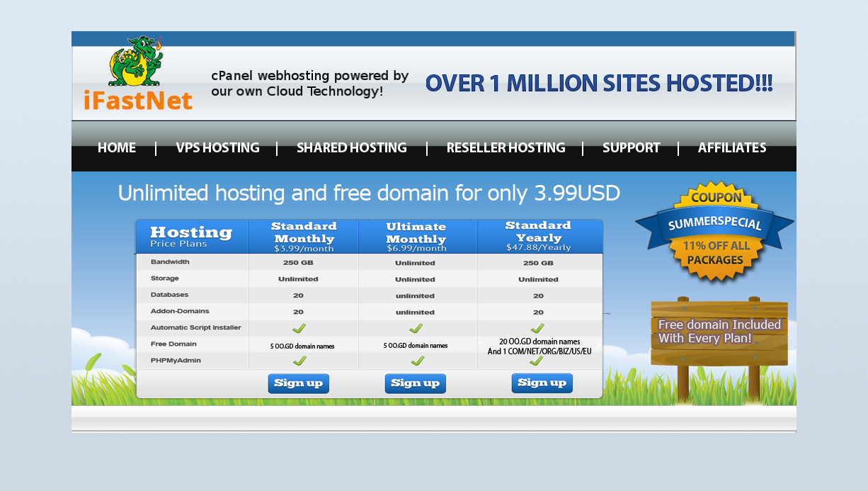Select the Ultimate Monthly $6.99/month header

pyautogui.click(x=417, y=237)
